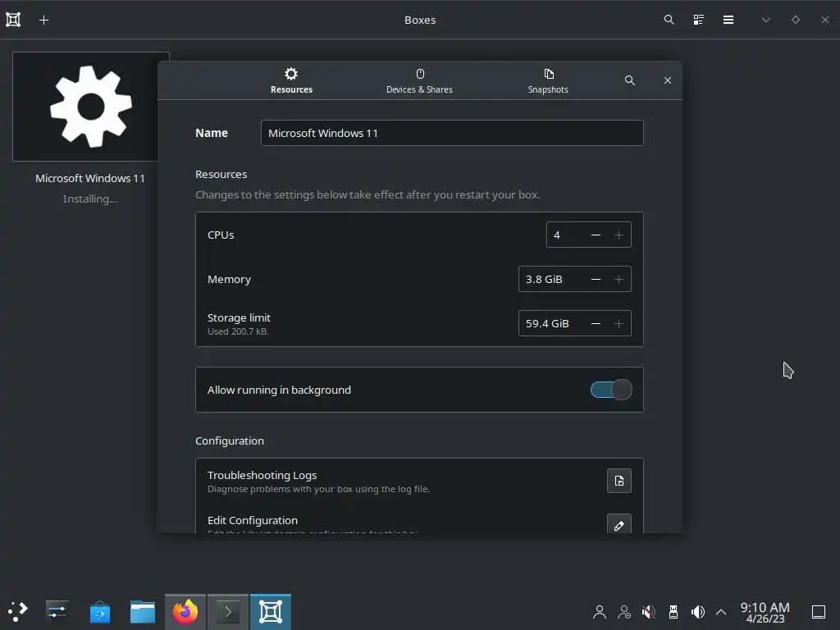This screenshot has height=630, width=840.
Task: Minimize the Boxes window
Action: point(766,20)
